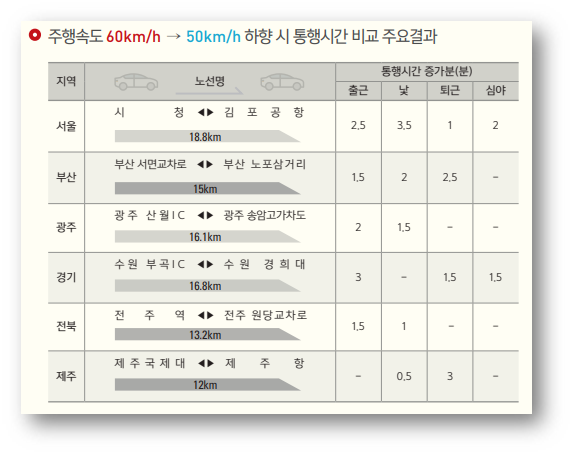Select 서울 row 출근 value 2.5
The height and width of the screenshot is (456, 574).
358,125
